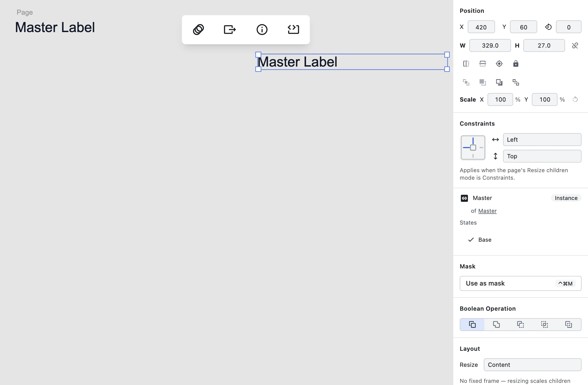Click the Instance badge
588x385 pixels.
[566, 198]
